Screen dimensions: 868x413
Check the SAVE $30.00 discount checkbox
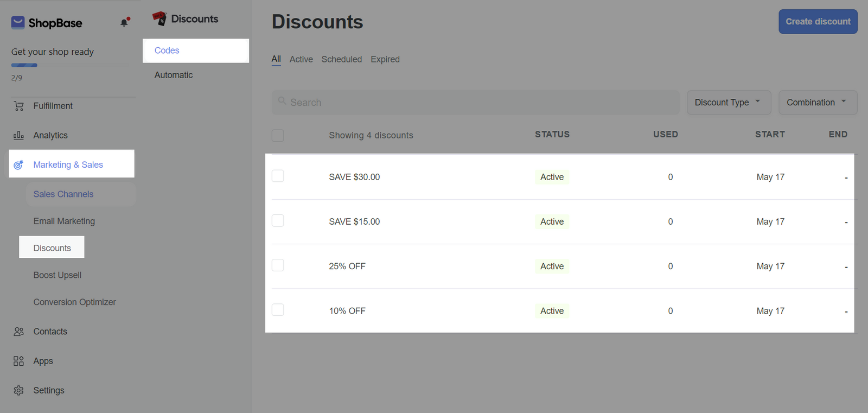point(278,176)
